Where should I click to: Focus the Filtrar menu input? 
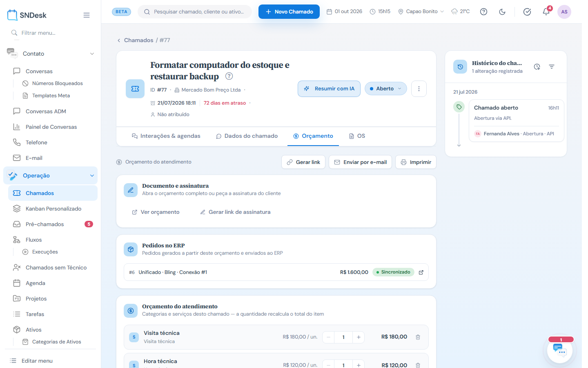tap(51, 33)
